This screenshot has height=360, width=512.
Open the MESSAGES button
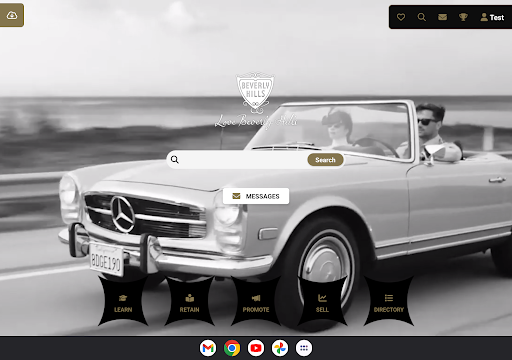point(256,196)
